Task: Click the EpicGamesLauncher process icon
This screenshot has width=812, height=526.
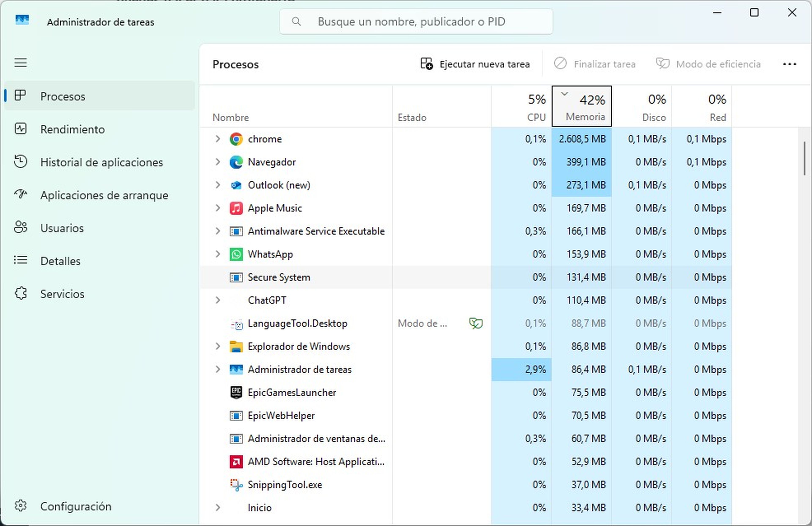Action: coord(236,392)
